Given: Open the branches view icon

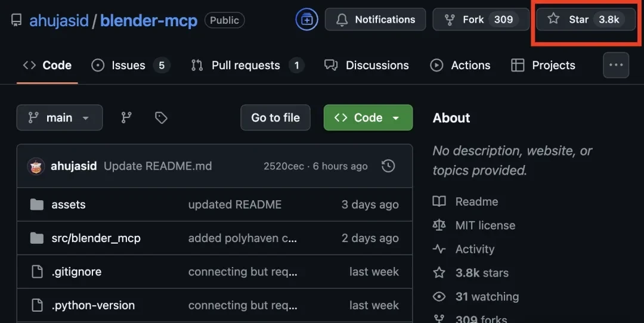Looking at the screenshot, I should 126,118.
